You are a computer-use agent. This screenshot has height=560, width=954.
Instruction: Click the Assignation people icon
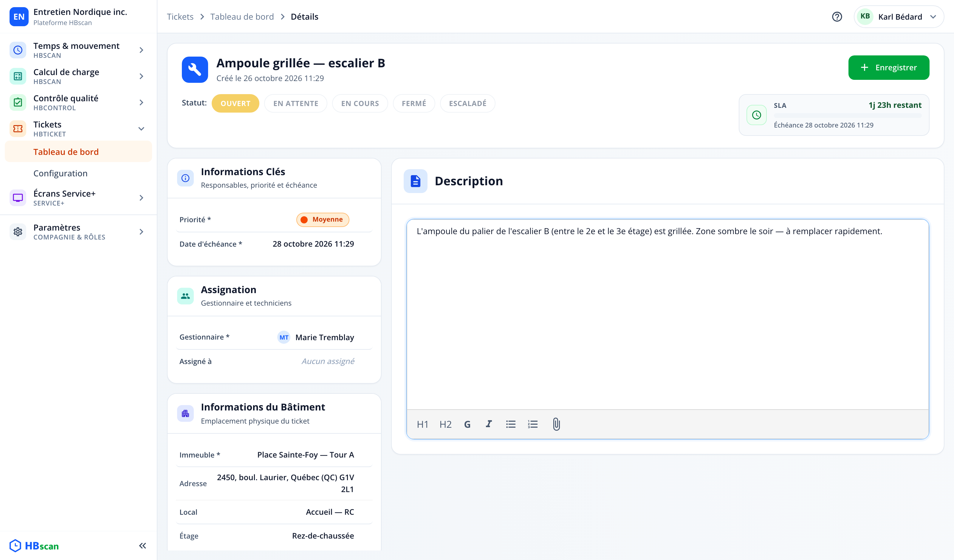pos(185,296)
